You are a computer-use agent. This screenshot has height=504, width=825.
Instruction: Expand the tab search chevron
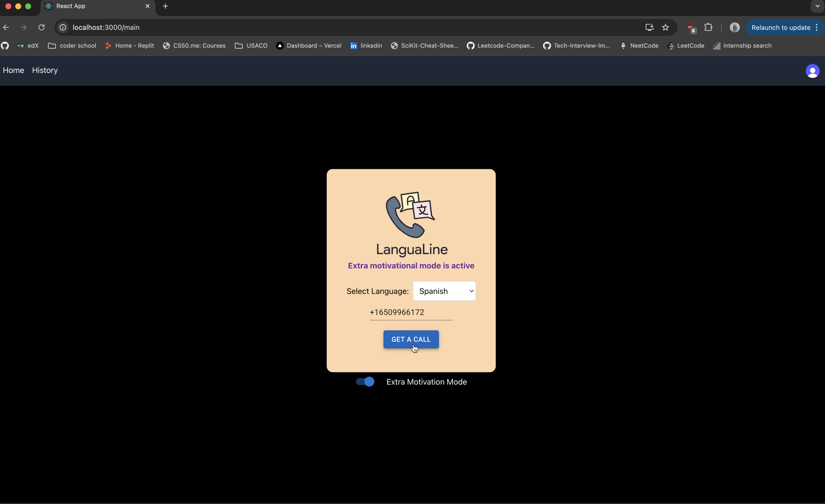click(817, 6)
